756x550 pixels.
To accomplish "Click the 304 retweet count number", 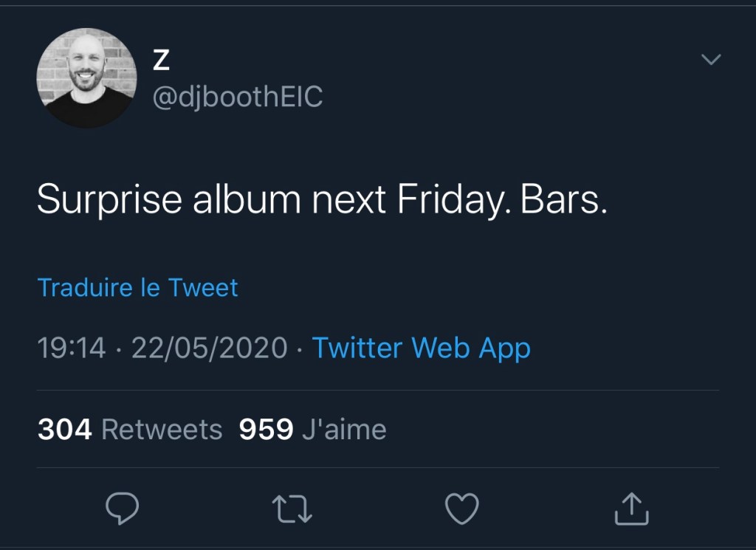I will click(x=64, y=429).
